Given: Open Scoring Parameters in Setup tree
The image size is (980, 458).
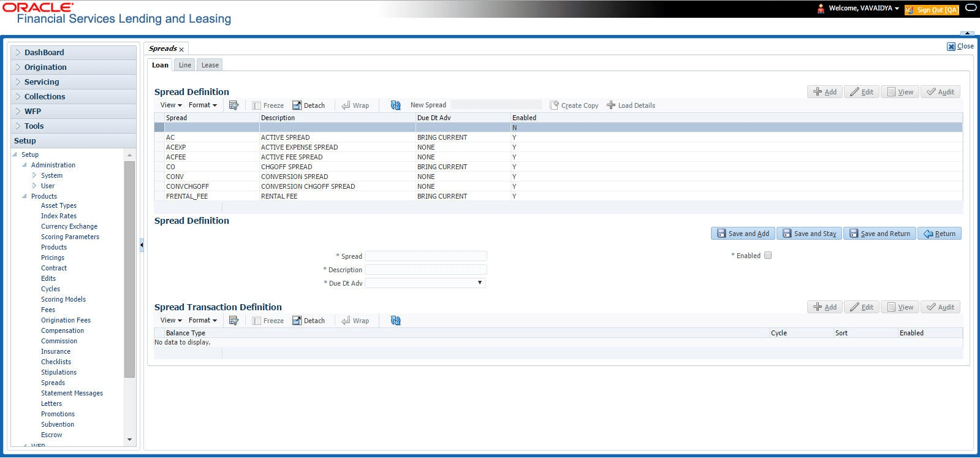Looking at the screenshot, I should point(70,237).
